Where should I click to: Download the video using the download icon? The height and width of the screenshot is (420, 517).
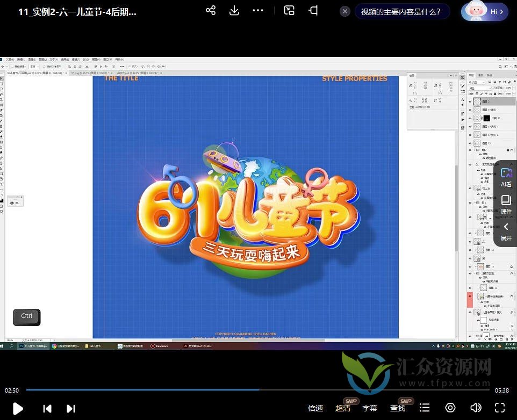coord(234,11)
